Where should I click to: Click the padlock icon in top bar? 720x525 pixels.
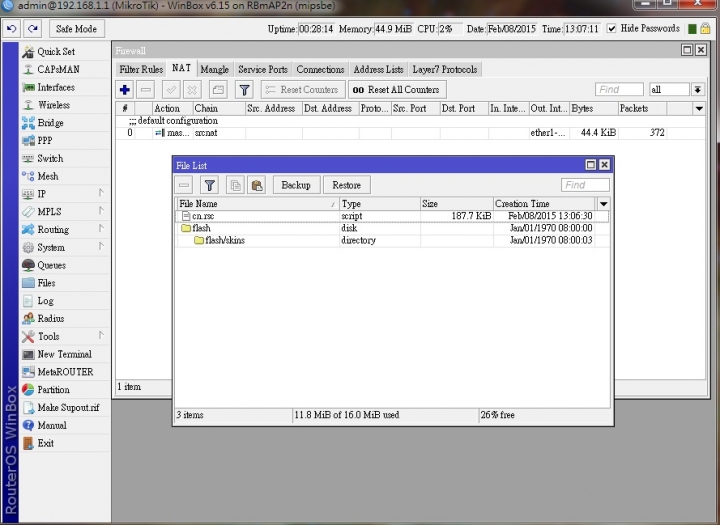tap(705, 28)
